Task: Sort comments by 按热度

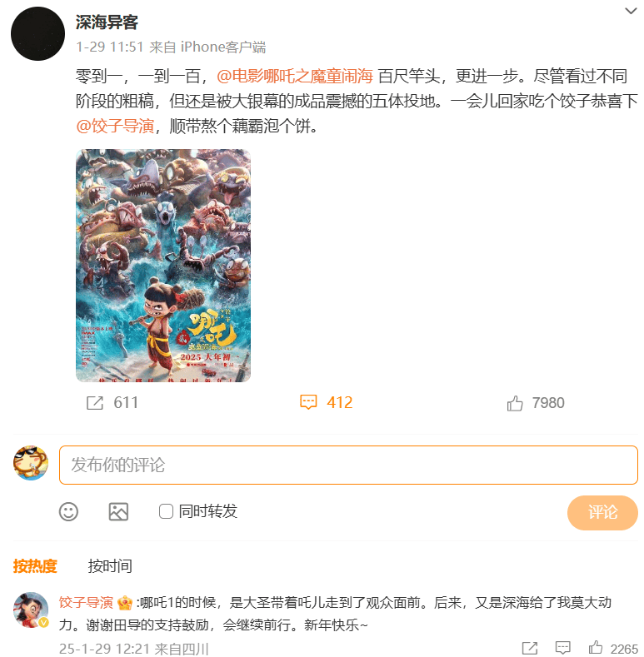Action: (35, 566)
